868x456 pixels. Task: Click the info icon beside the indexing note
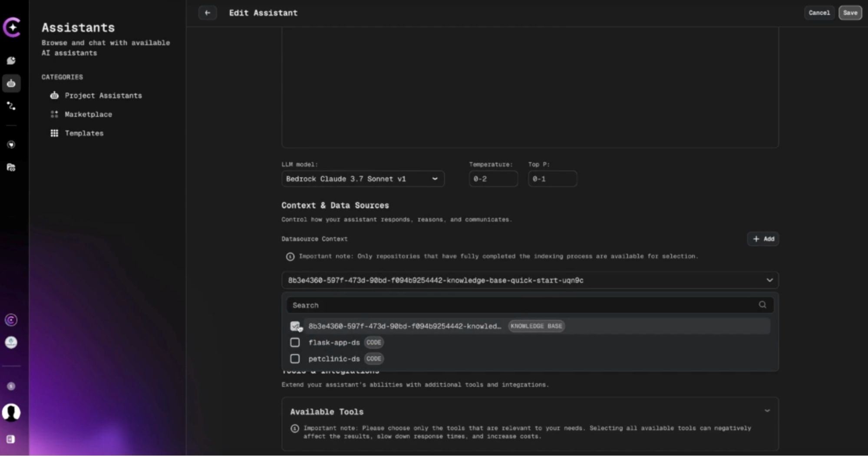coord(290,257)
